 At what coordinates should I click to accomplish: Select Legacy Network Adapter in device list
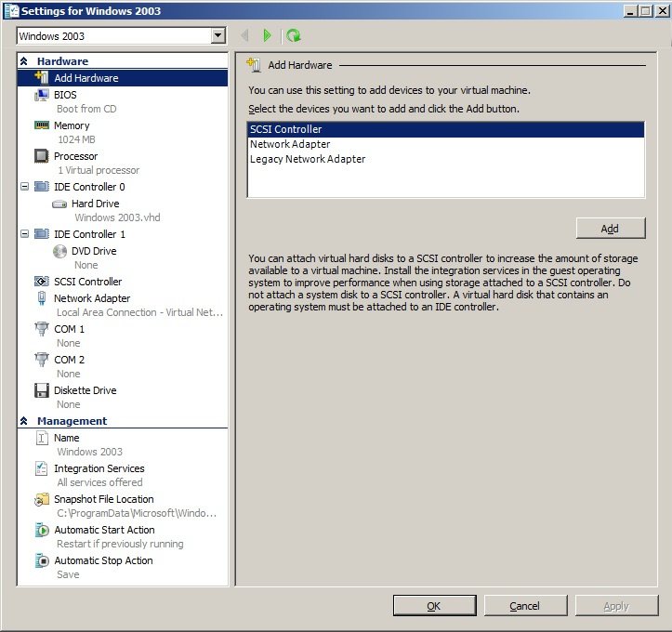[x=308, y=159]
